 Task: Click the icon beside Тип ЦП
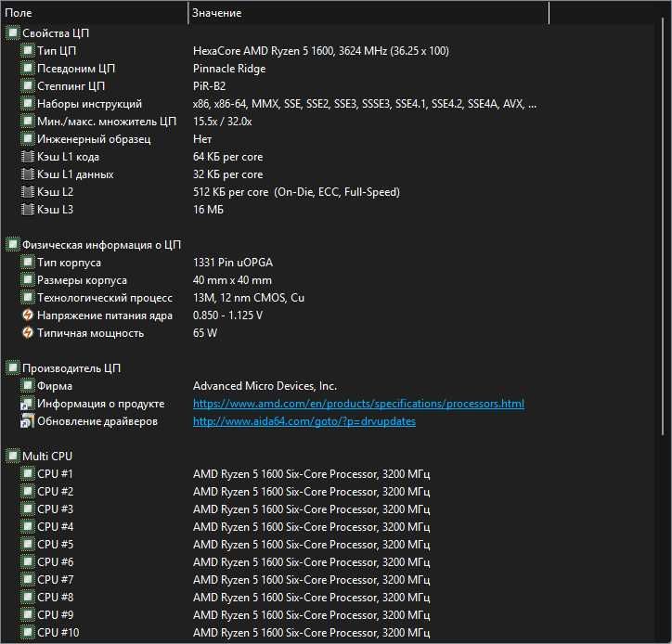(x=27, y=50)
